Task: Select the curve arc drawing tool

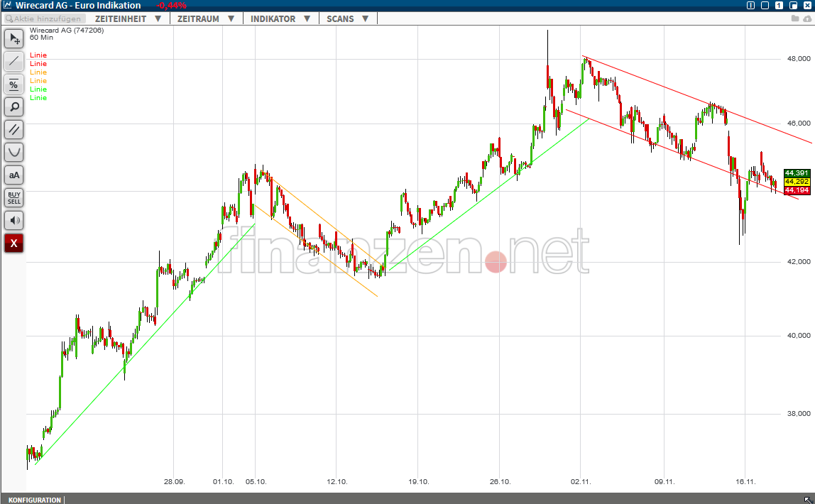Action: tap(14, 152)
